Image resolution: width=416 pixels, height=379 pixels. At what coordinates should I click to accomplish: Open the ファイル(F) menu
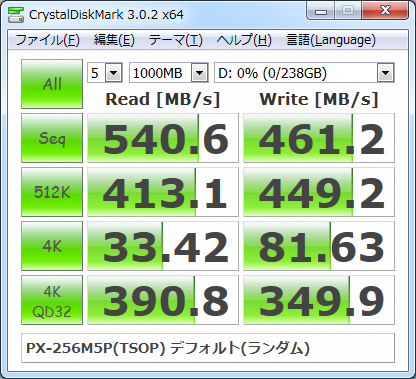pos(48,40)
